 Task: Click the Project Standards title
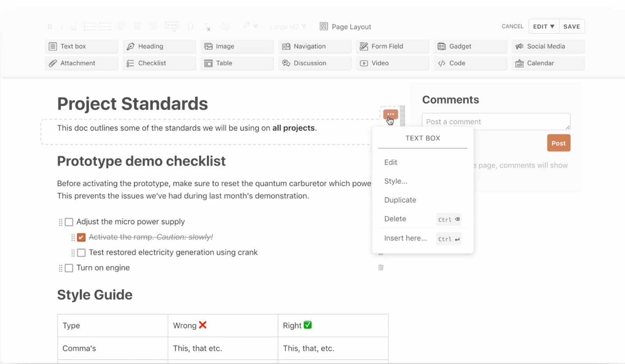coord(132,104)
